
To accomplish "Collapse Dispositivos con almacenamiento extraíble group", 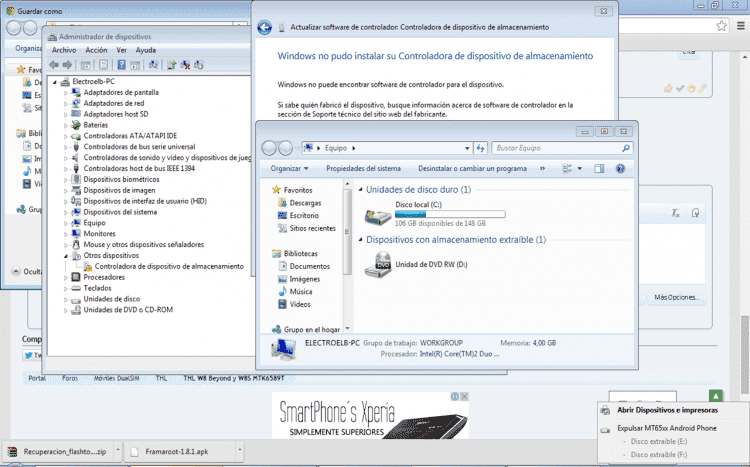I will coord(361,239).
